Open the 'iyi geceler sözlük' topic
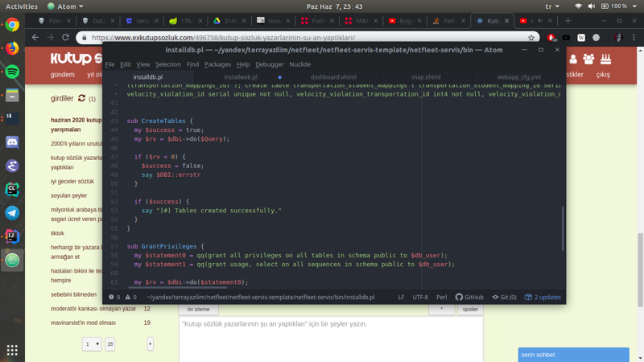 point(72,182)
